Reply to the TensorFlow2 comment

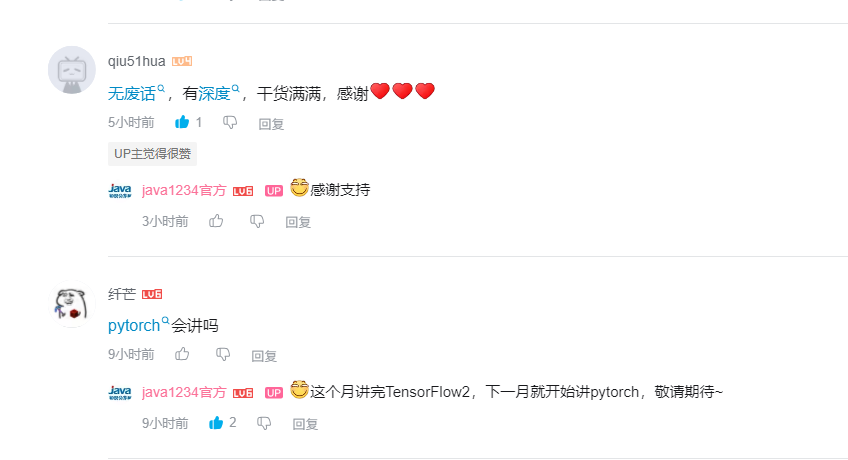click(x=305, y=424)
